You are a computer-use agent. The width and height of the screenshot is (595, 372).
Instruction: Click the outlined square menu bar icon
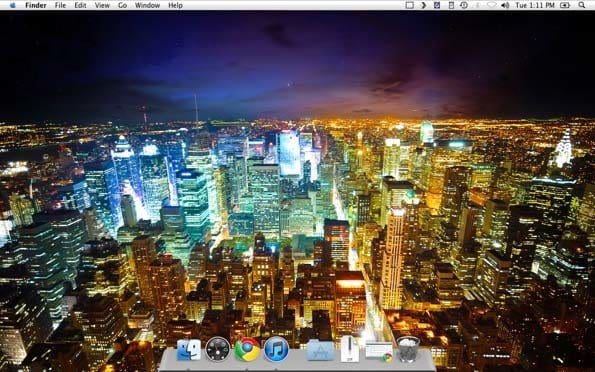pos(409,5)
